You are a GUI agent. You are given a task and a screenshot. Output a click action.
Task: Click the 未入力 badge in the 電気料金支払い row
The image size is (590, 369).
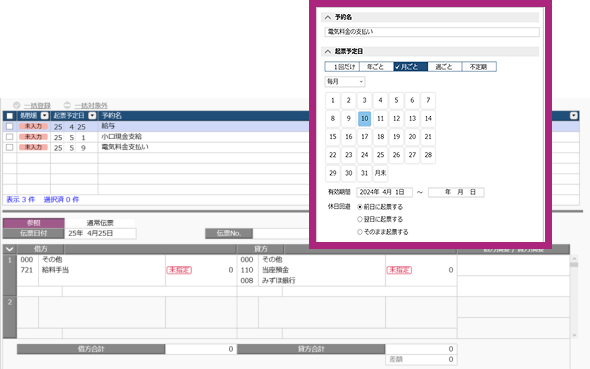tap(33, 147)
